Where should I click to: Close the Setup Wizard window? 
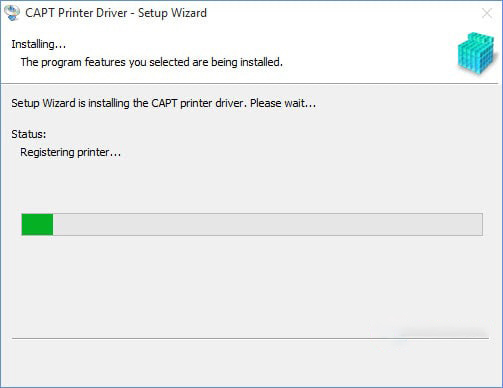click(x=487, y=13)
